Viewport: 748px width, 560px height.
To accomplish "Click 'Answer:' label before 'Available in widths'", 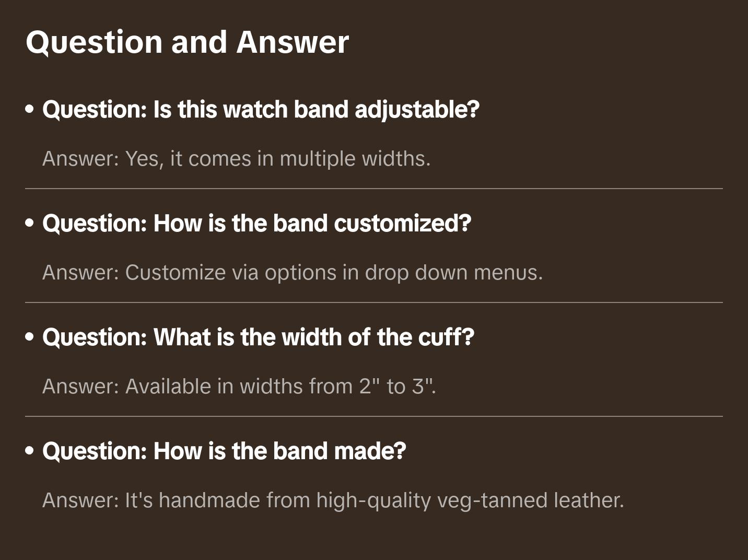I will point(81,387).
